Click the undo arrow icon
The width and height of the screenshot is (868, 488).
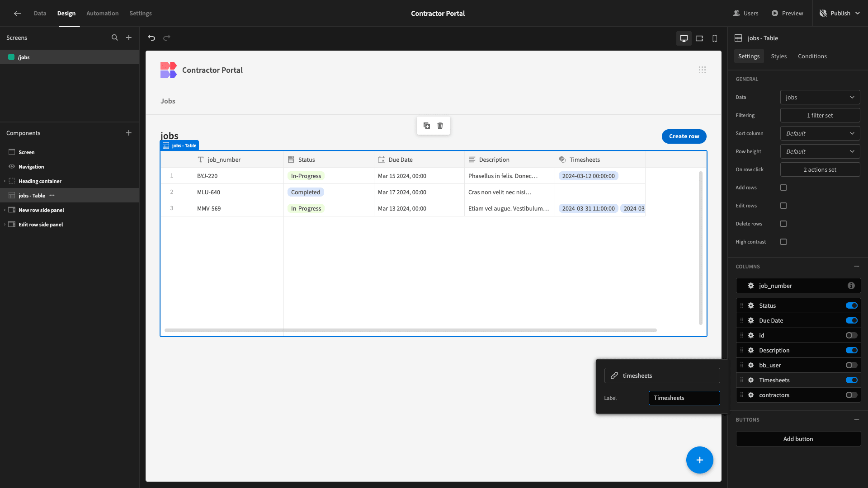pos(152,38)
